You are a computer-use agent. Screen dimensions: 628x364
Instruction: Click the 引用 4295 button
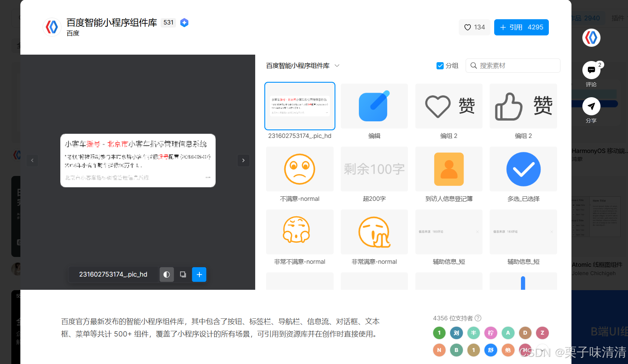click(x=521, y=27)
